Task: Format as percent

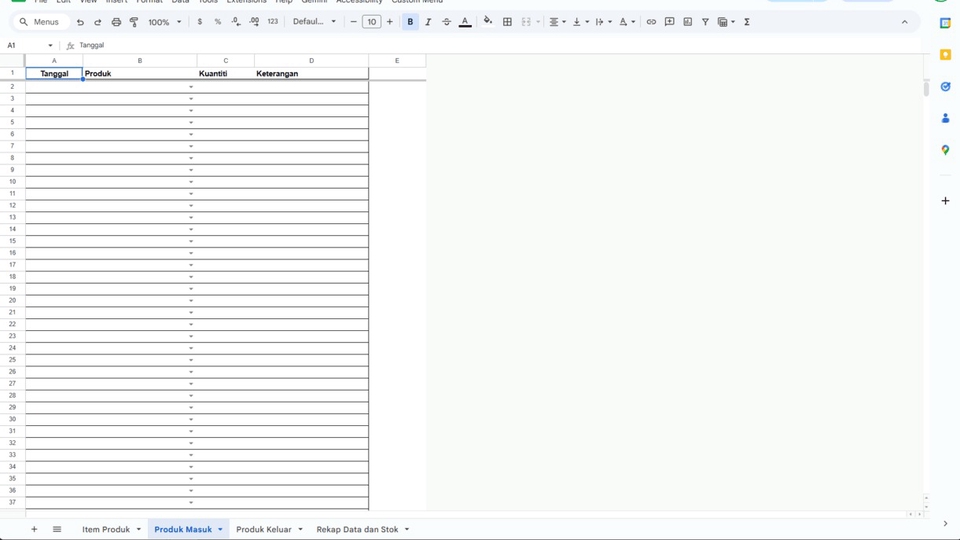Action: 217,22
